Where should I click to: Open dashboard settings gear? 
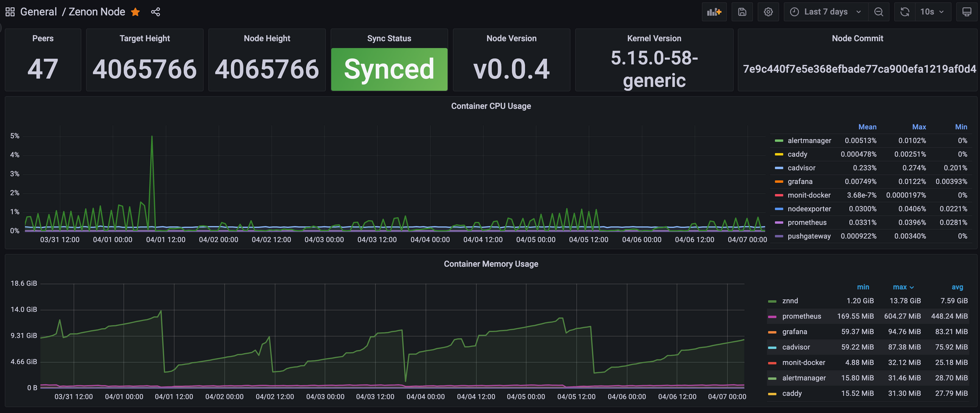pyautogui.click(x=768, y=12)
